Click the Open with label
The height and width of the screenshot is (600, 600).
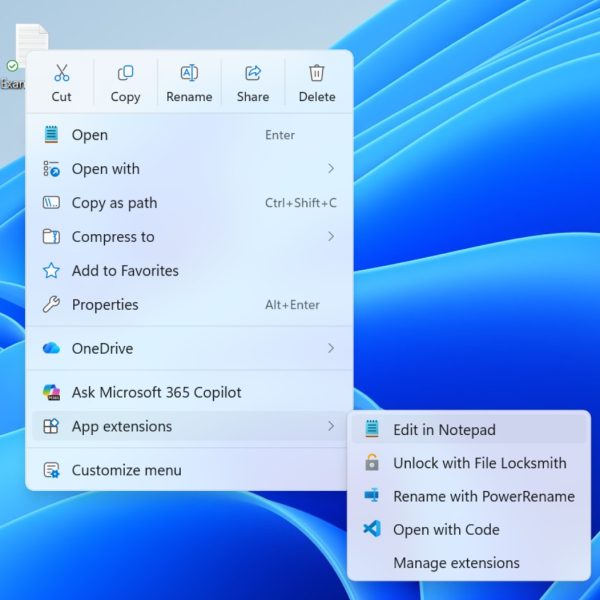(106, 169)
